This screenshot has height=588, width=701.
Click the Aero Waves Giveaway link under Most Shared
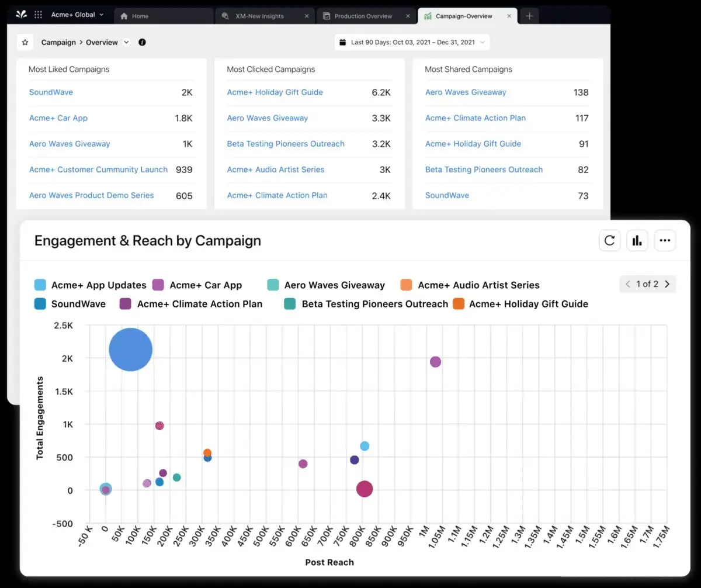[x=465, y=92]
